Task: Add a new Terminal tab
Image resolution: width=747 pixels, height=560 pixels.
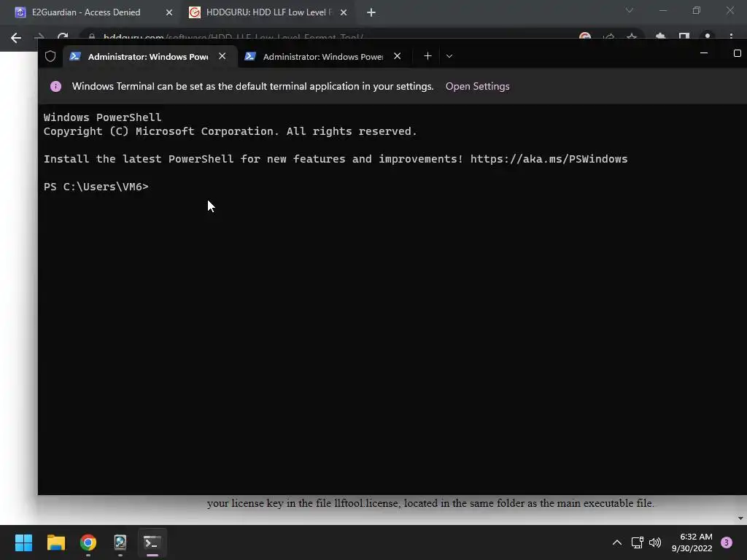Action: pyautogui.click(x=427, y=56)
